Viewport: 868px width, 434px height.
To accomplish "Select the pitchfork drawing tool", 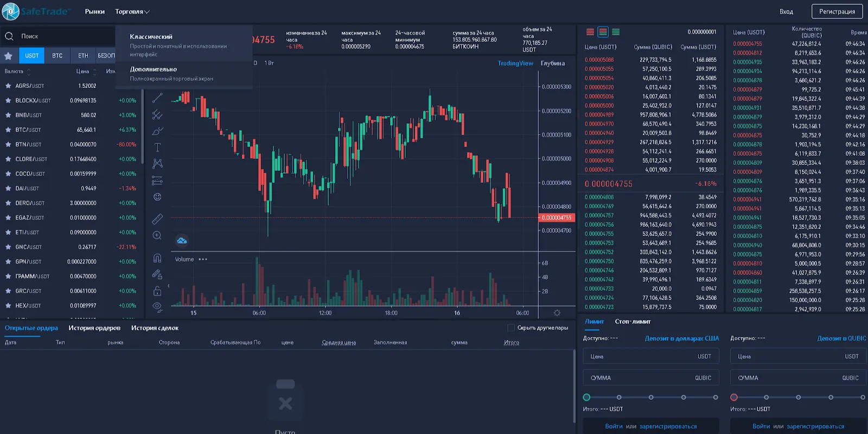I will tap(157, 114).
